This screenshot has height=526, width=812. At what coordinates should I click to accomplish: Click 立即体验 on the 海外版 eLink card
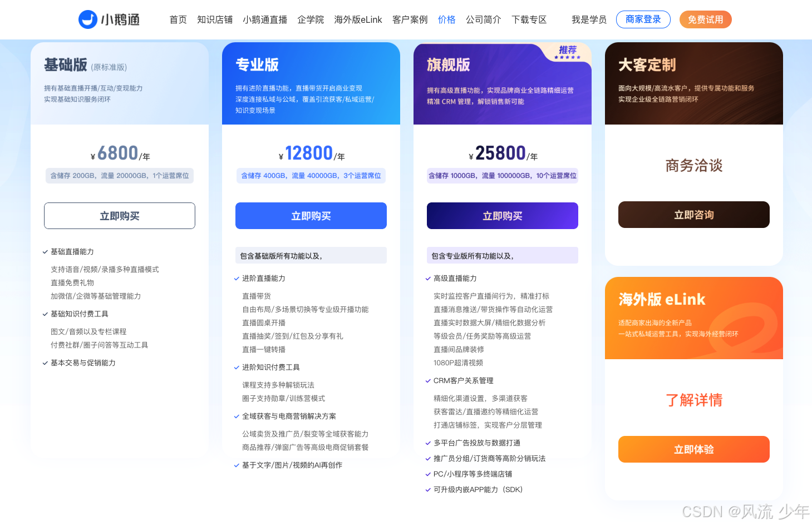point(694,449)
